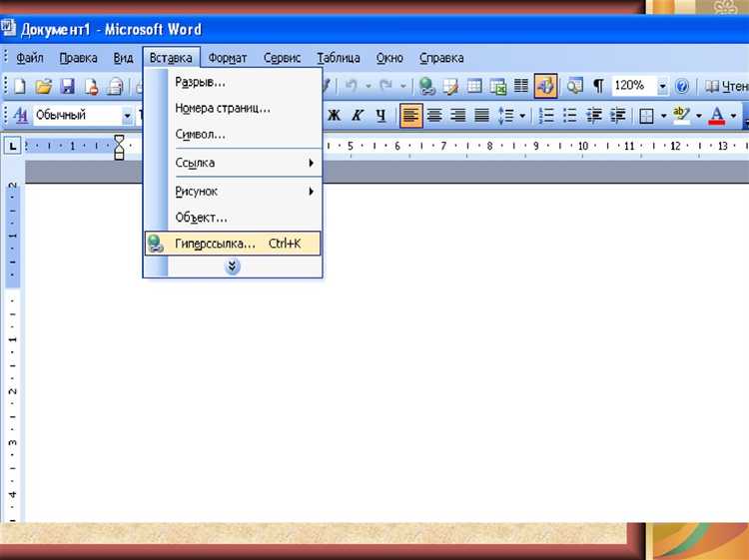Click the Redo arrow icon
The width and height of the screenshot is (749, 560).
386,86
